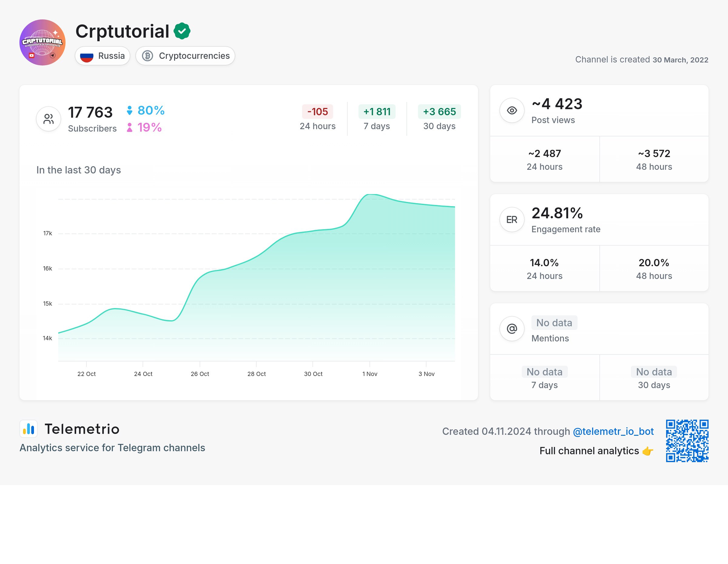The width and height of the screenshot is (728, 564).
Task: Select the Russia country tag
Action: tap(103, 55)
